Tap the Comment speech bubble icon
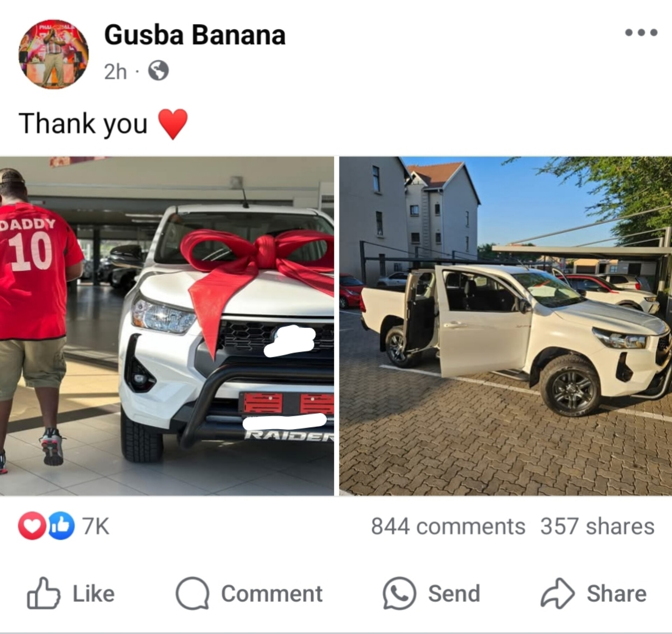 192,593
